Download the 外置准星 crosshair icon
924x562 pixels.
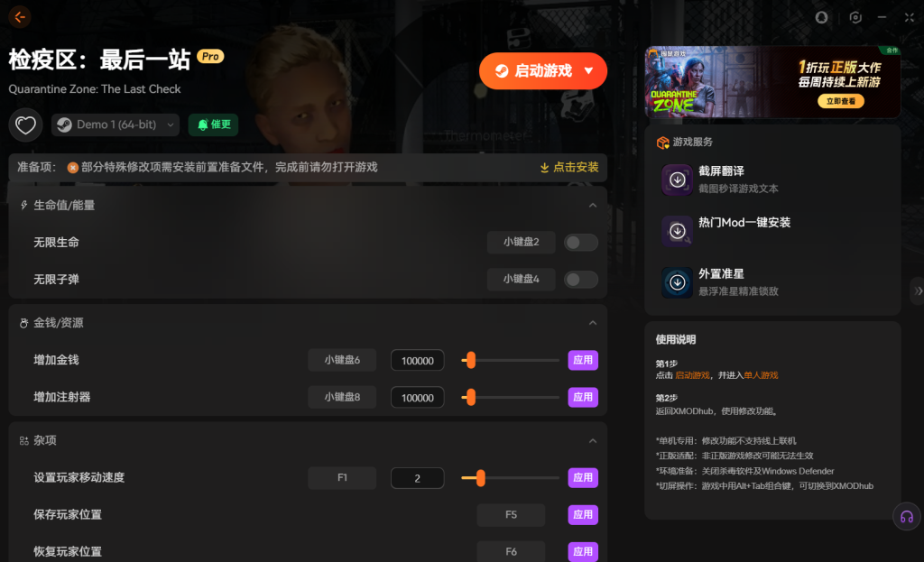click(x=677, y=282)
